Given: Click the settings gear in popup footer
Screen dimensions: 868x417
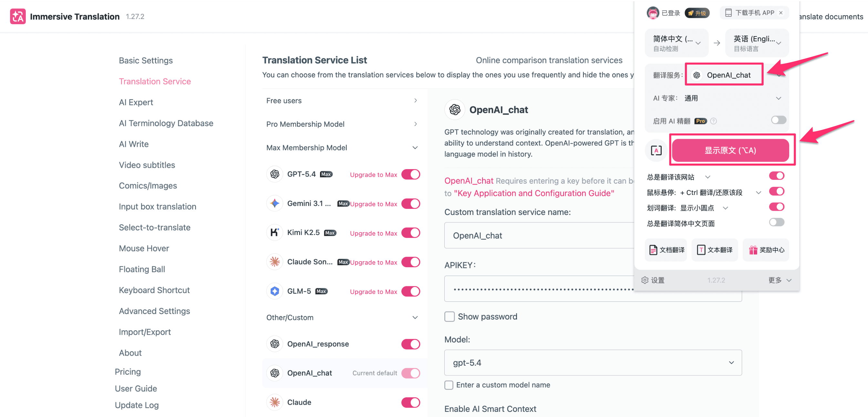Looking at the screenshot, I should tap(645, 280).
